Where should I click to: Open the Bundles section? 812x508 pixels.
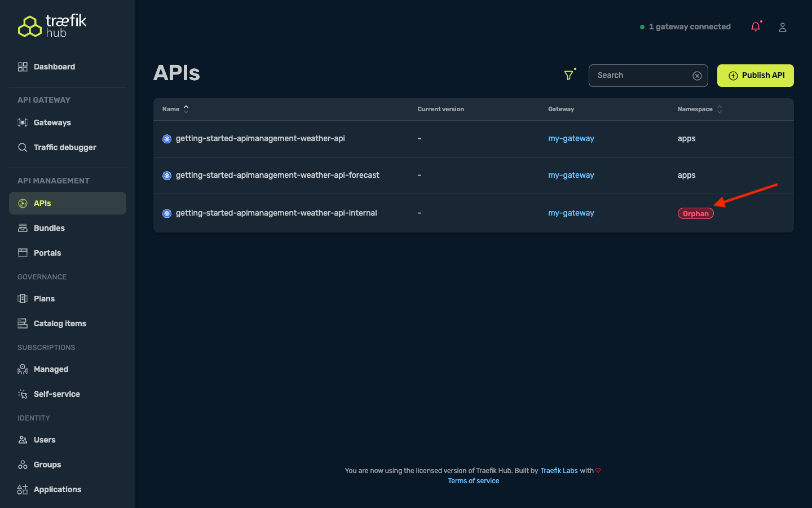tap(49, 228)
